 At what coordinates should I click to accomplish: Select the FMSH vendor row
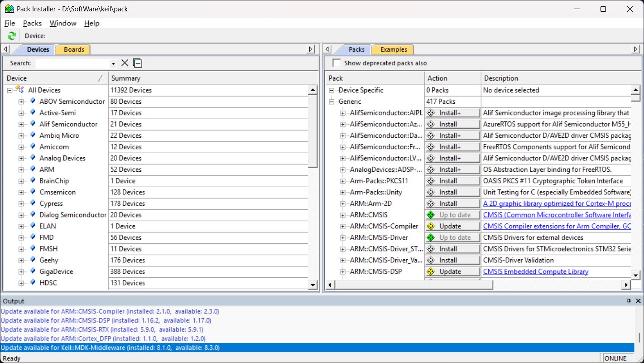(x=48, y=249)
